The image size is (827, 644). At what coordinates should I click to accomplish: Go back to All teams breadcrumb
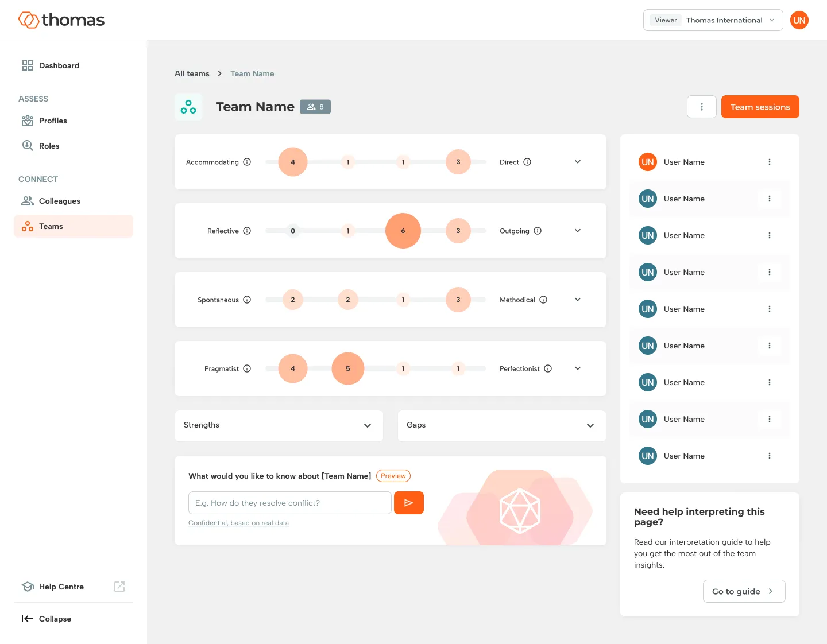[x=192, y=73]
